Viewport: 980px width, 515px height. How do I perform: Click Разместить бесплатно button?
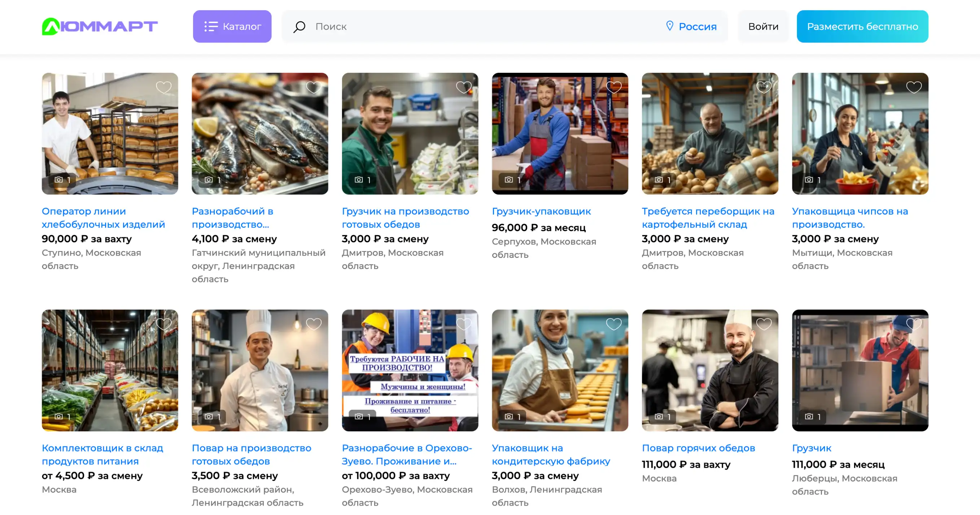coord(862,26)
